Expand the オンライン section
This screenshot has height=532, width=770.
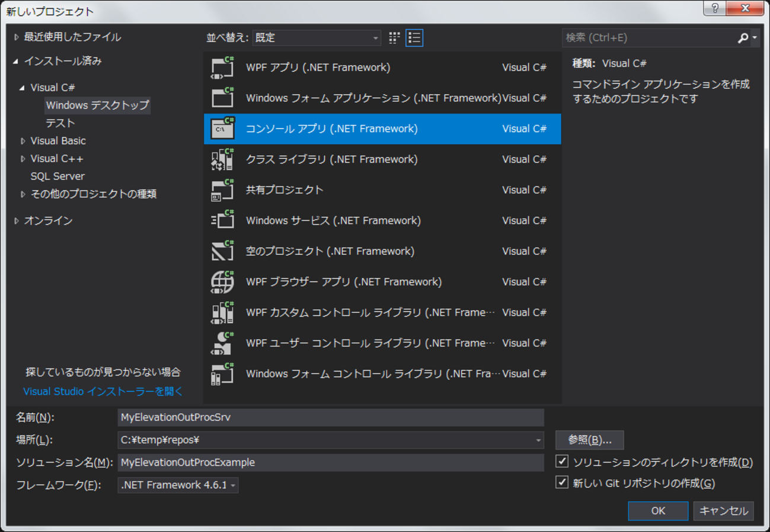pyautogui.click(x=17, y=221)
